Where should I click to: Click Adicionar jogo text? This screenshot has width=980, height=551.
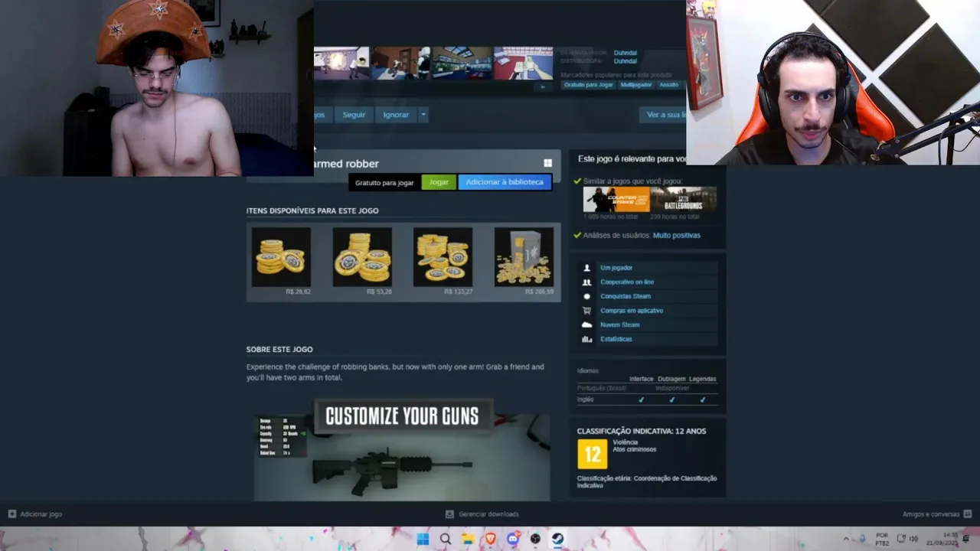click(41, 514)
